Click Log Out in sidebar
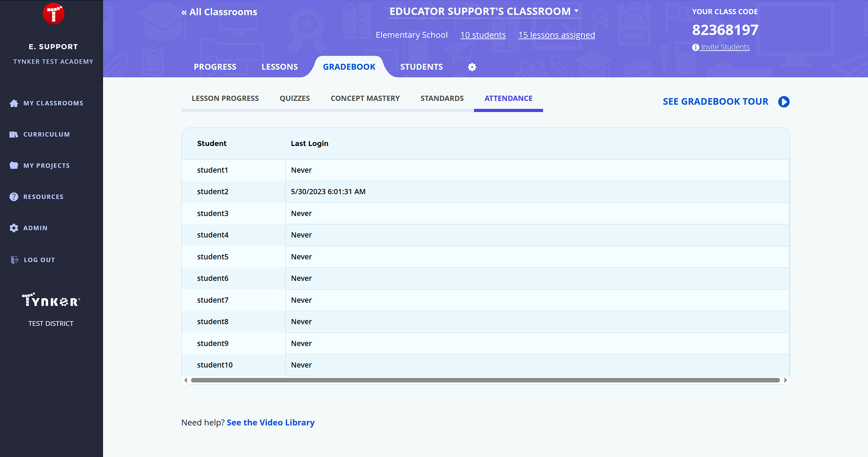868x457 pixels. click(x=39, y=260)
